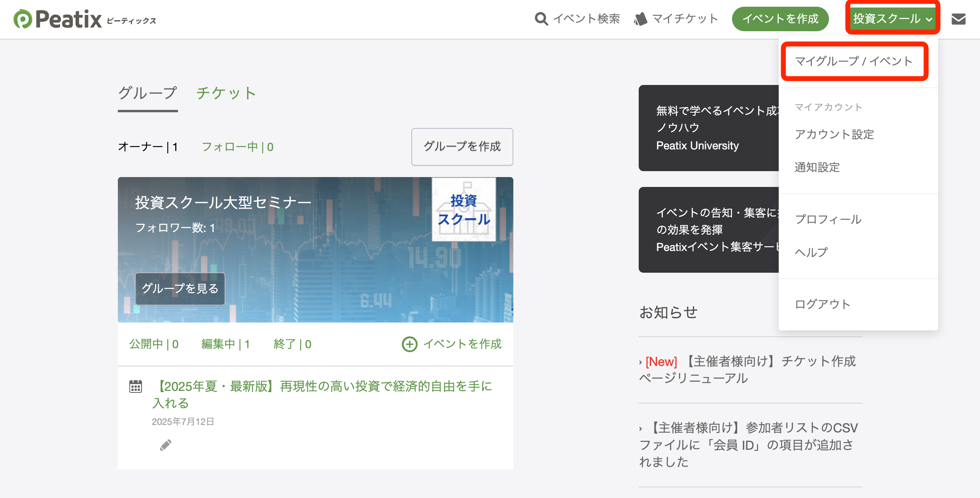The height and width of the screenshot is (498, 980).
Task: Click the plus icon beside イベントを作成
Action: [409, 344]
